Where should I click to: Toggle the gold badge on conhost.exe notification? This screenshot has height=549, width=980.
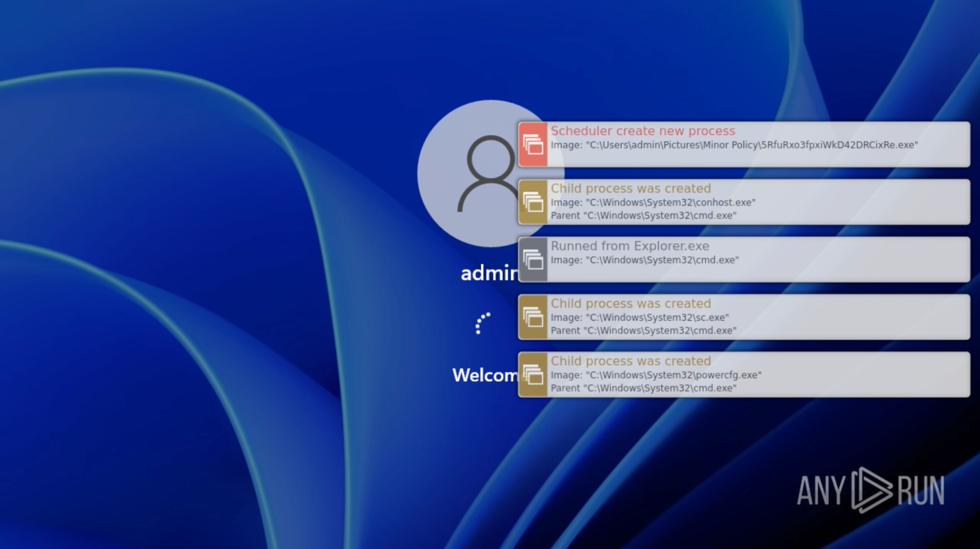533,201
